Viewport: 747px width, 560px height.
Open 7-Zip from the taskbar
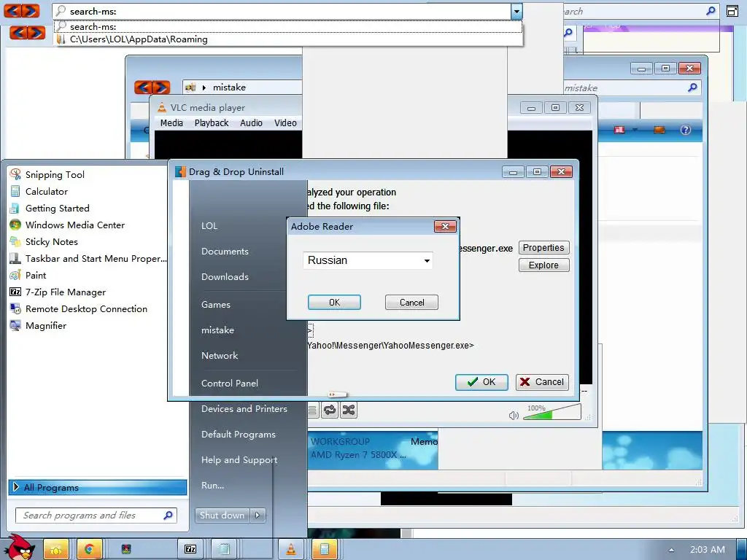pos(190,550)
